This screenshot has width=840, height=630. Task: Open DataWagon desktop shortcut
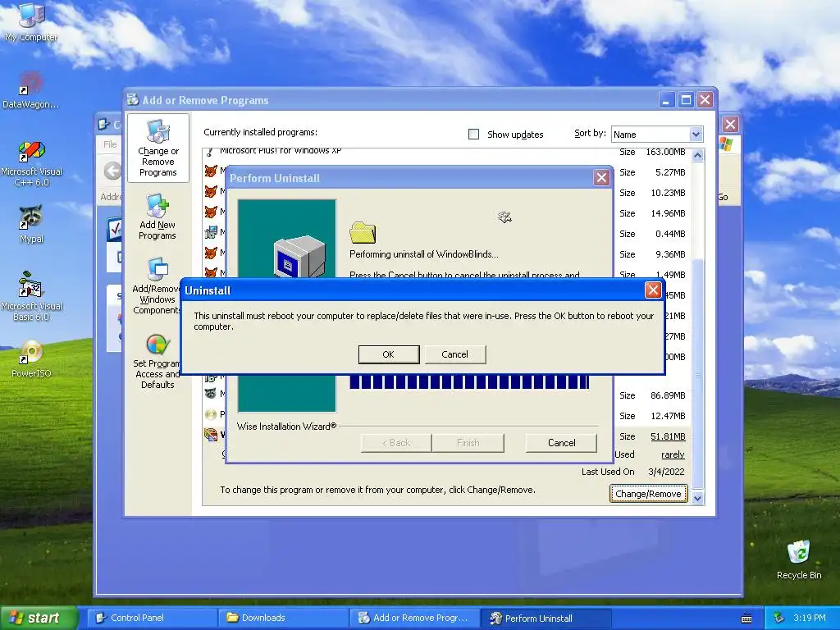tap(30, 90)
